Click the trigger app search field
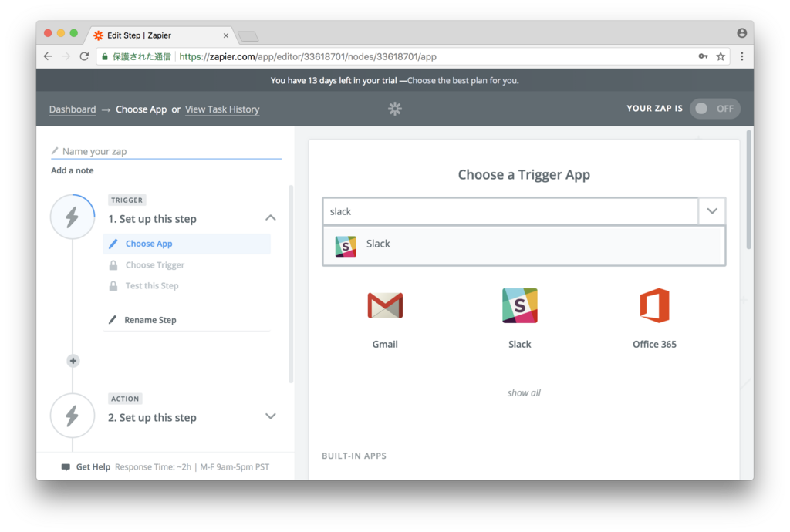 [x=510, y=211]
